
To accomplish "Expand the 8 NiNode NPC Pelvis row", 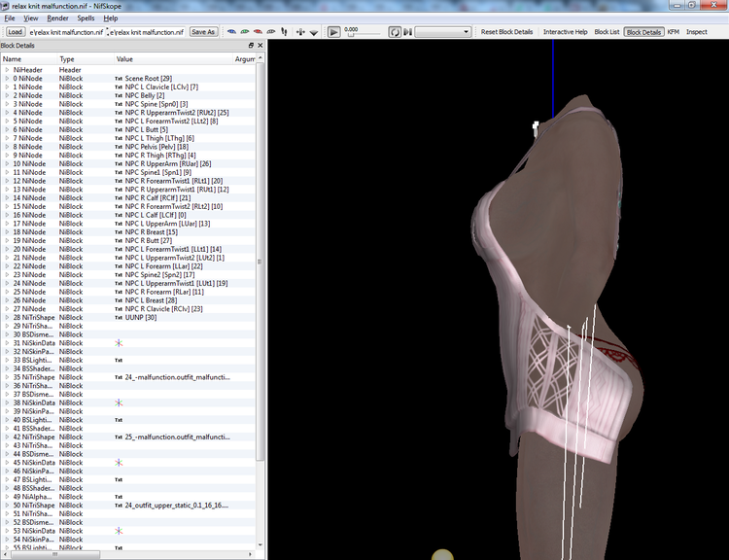I will (7, 147).
